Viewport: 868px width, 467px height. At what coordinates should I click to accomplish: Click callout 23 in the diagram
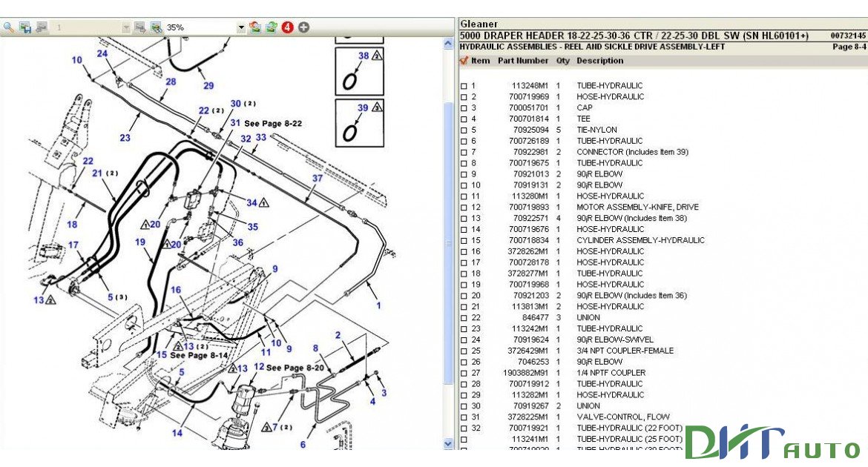click(125, 138)
